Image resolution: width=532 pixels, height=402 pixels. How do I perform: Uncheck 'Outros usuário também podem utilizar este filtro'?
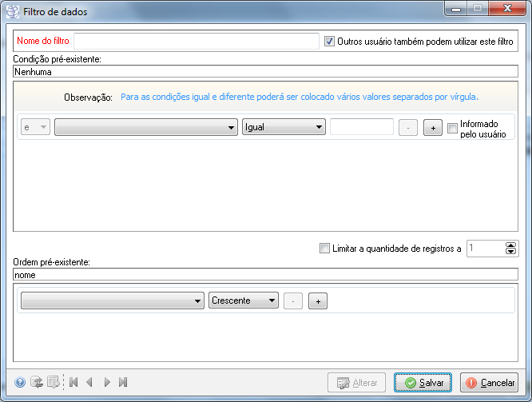[x=330, y=41]
